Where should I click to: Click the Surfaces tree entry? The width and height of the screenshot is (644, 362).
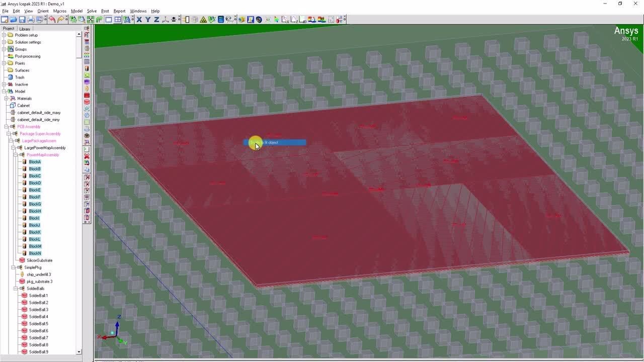pos(22,70)
